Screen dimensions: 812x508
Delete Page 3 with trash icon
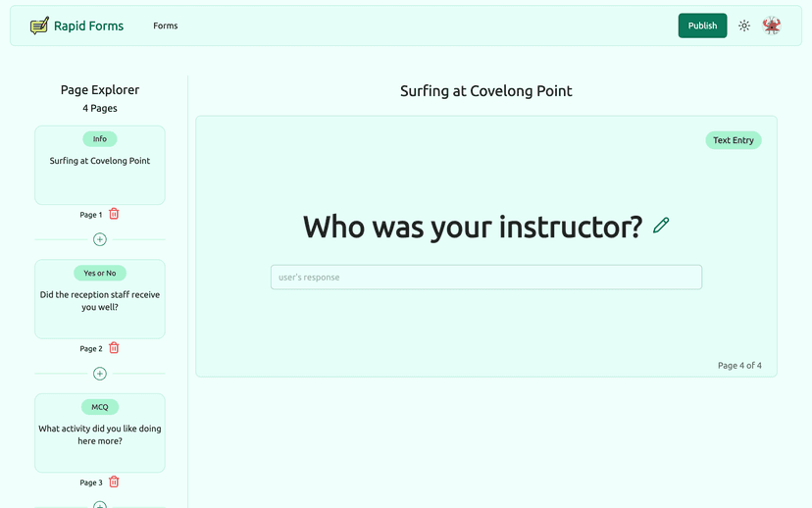[114, 482]
